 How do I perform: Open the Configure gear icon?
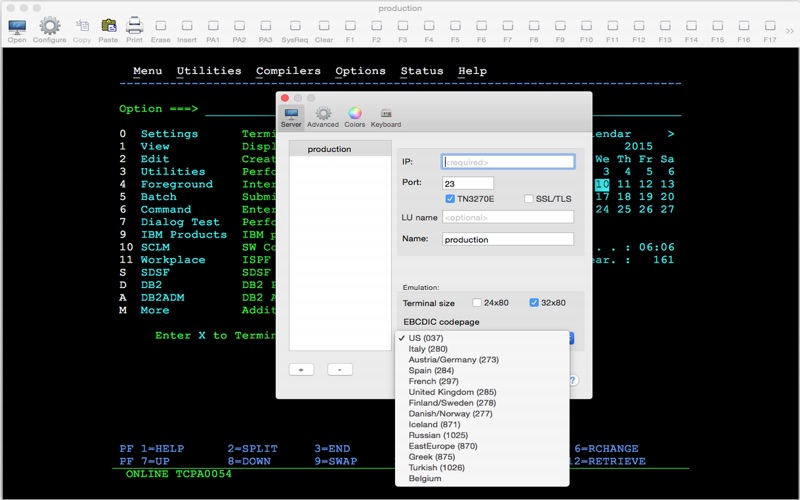click(49, 27)
